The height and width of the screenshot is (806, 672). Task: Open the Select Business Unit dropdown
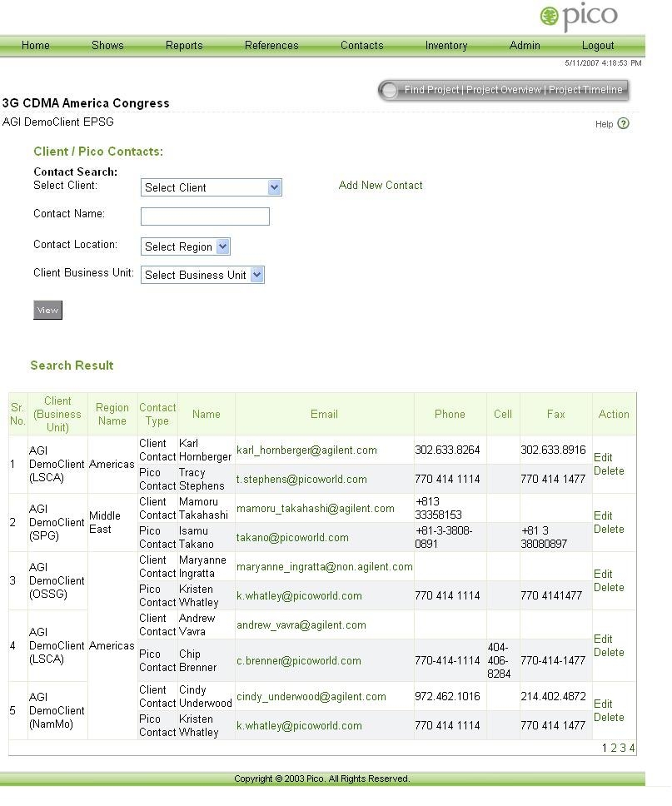pyautogui.click(x=202, y=275)
